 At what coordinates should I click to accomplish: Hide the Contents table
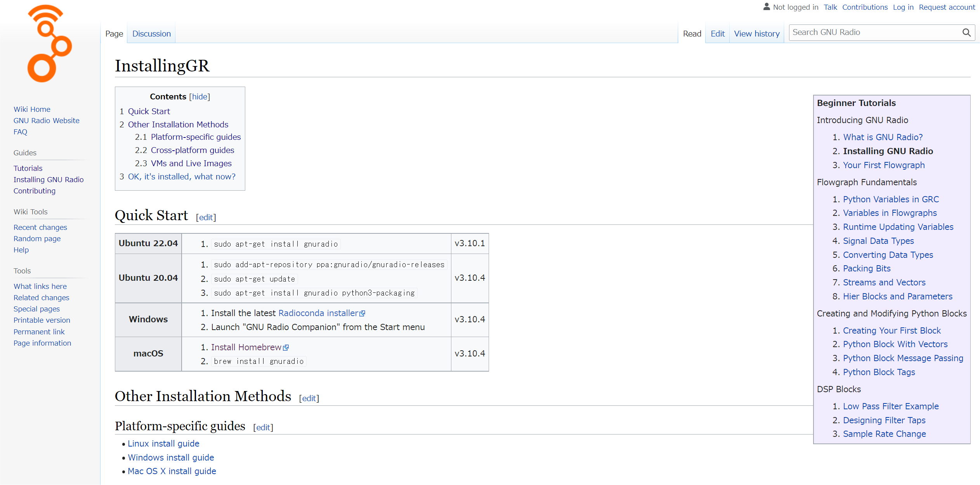point(199,97)
